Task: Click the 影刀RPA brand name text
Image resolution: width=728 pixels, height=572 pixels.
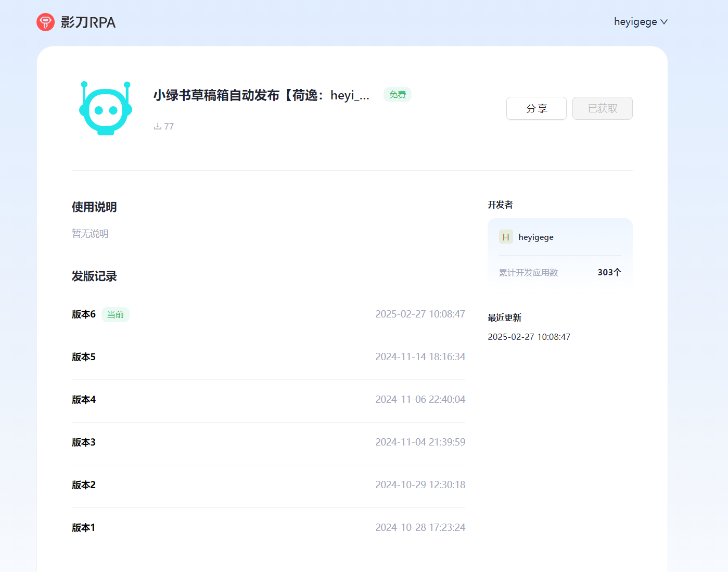Action: [x=88, y=22]
